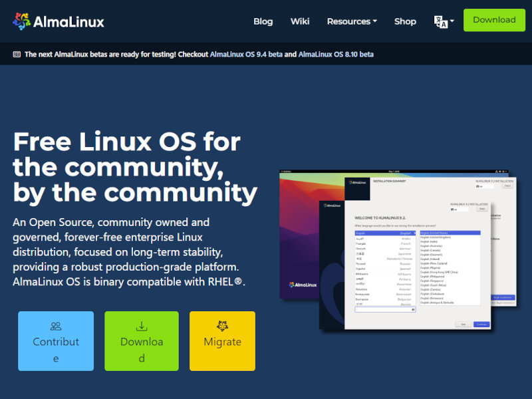
Task: Click the language search field in installer screenshot
Action: tap(385, 309)
